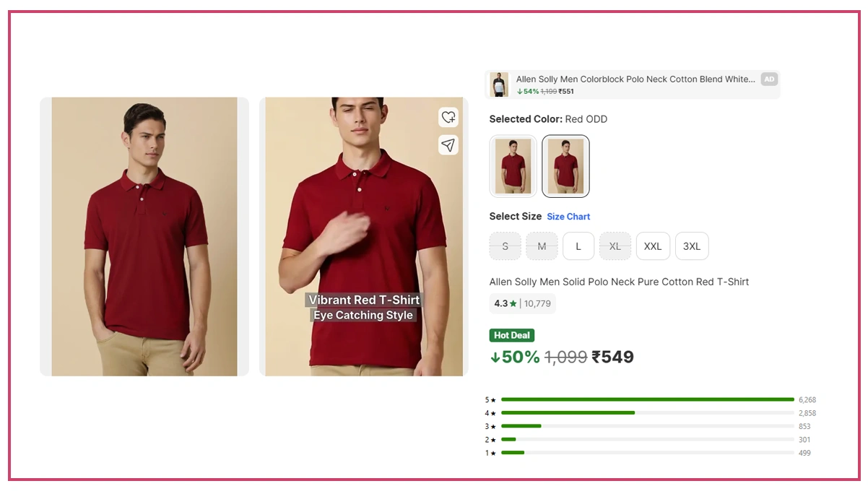Select size 3XL

[x=691, y=246]
